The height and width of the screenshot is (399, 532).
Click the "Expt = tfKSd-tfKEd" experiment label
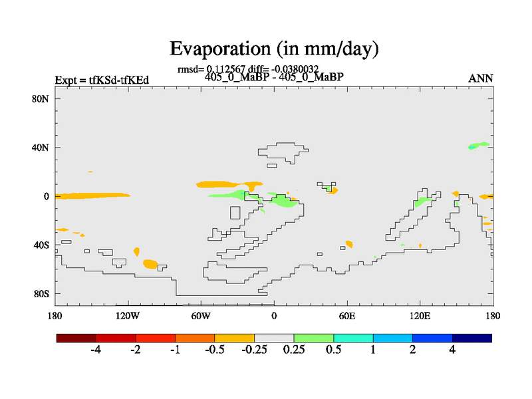[102, 80]
